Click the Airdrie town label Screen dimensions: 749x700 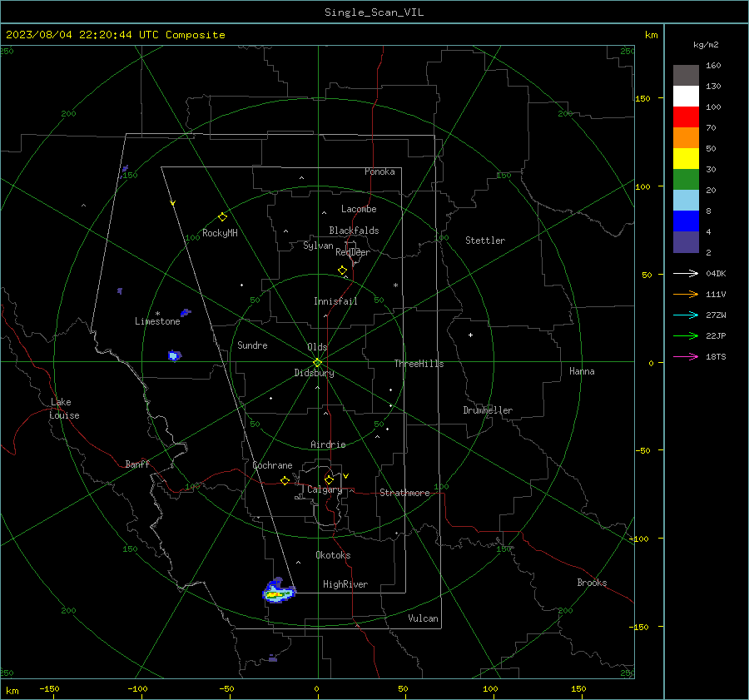(328, 444)
